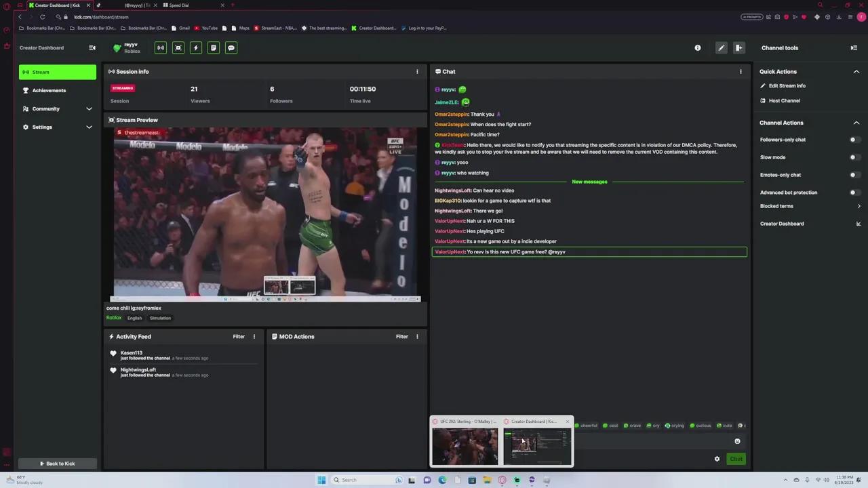The width and height of the screenshot is (868, 488).
Task: Click the UFC 292 taskbar preview thumbnail
Action: tap(465, 446)
